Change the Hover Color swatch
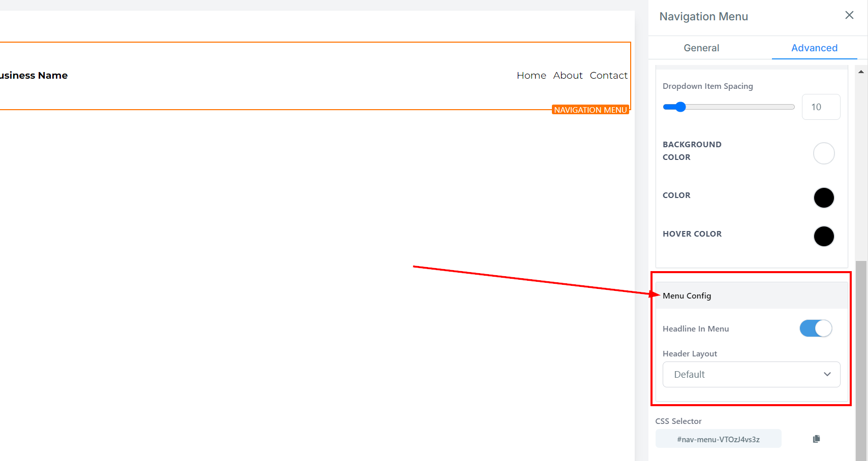Viewport: 868px width, 461px height. 824,236
